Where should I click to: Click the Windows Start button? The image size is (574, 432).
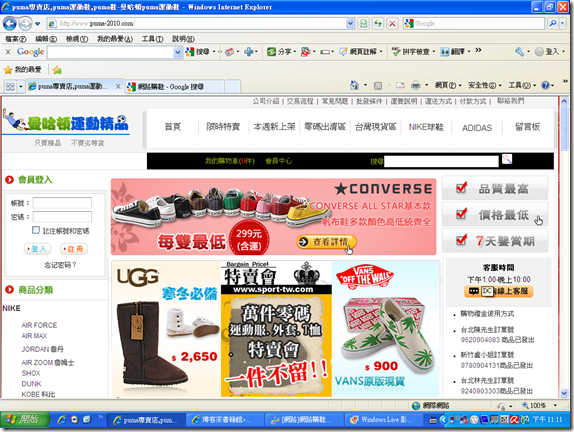[25, 420]
